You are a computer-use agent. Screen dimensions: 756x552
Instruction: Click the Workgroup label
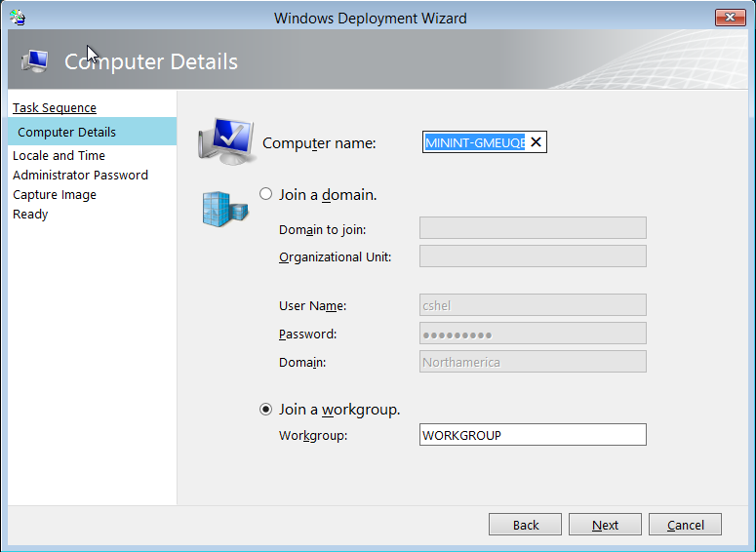point(313,435)
